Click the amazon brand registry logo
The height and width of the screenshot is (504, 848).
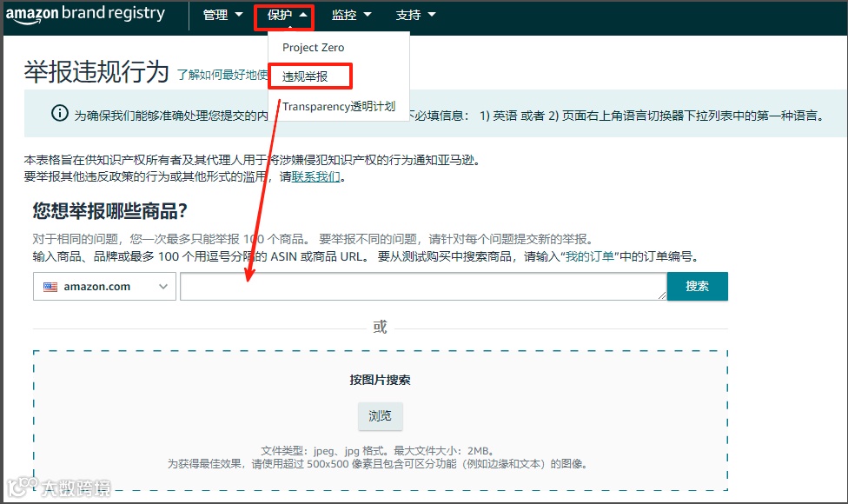85,14
